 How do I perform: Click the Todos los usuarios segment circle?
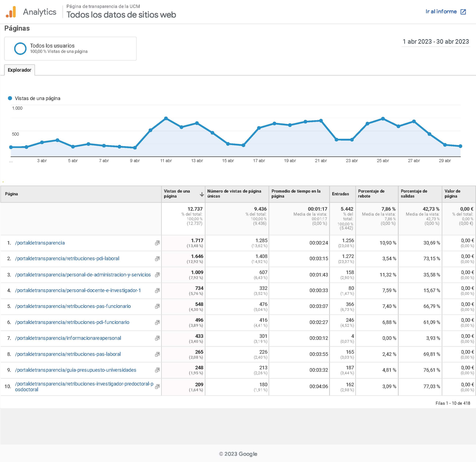pos(20,49)
